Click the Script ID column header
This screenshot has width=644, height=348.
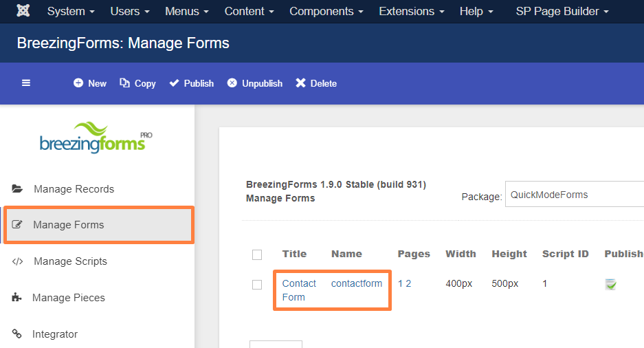pyautogui.click(x=566, y=254)
